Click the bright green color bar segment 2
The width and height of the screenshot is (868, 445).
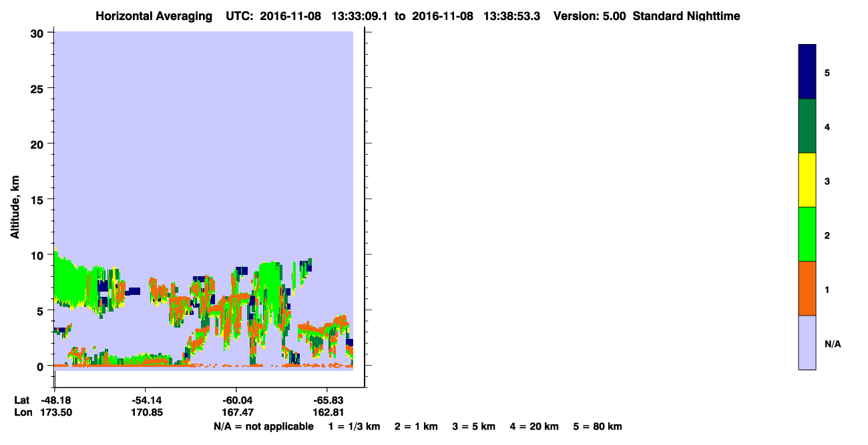coord(807,234)
